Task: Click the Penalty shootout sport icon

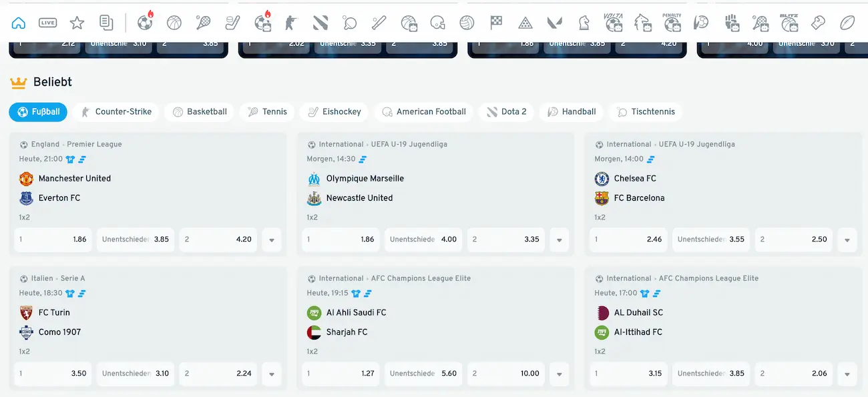Action: coord(672,22)
